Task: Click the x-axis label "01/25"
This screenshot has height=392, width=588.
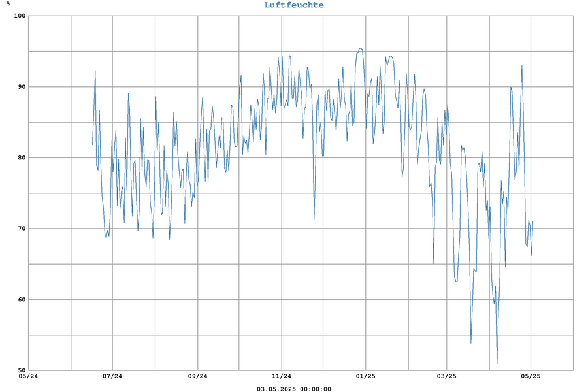Action: click(x=366, y=376)
